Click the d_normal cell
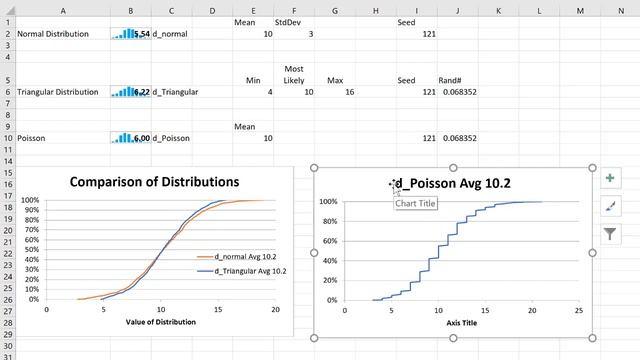 coord(171,34)
